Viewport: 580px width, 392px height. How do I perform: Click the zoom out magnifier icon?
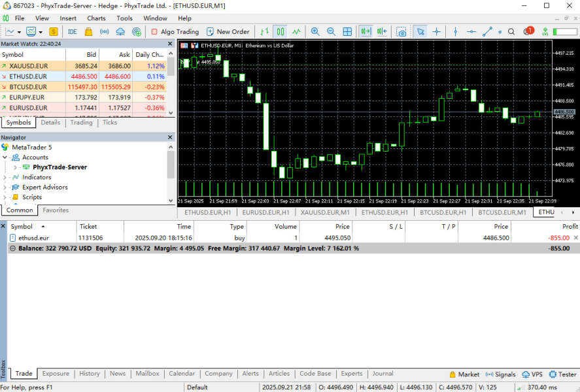pos(331,31)
